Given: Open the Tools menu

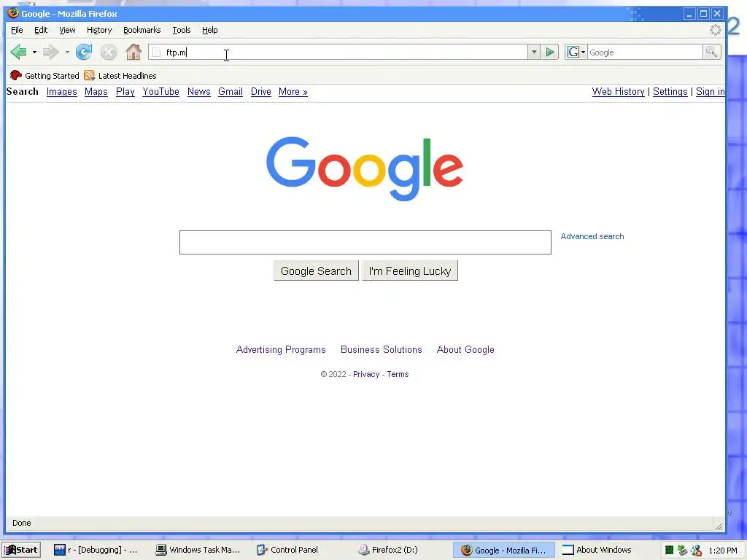Looking at the screenshot, I should (182, 30).
